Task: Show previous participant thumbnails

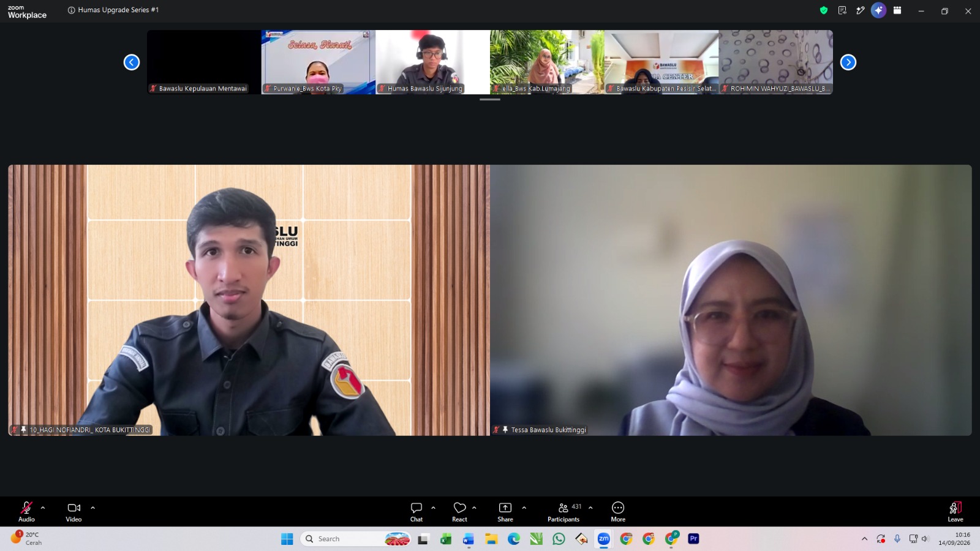Action: tap(132, 62)
